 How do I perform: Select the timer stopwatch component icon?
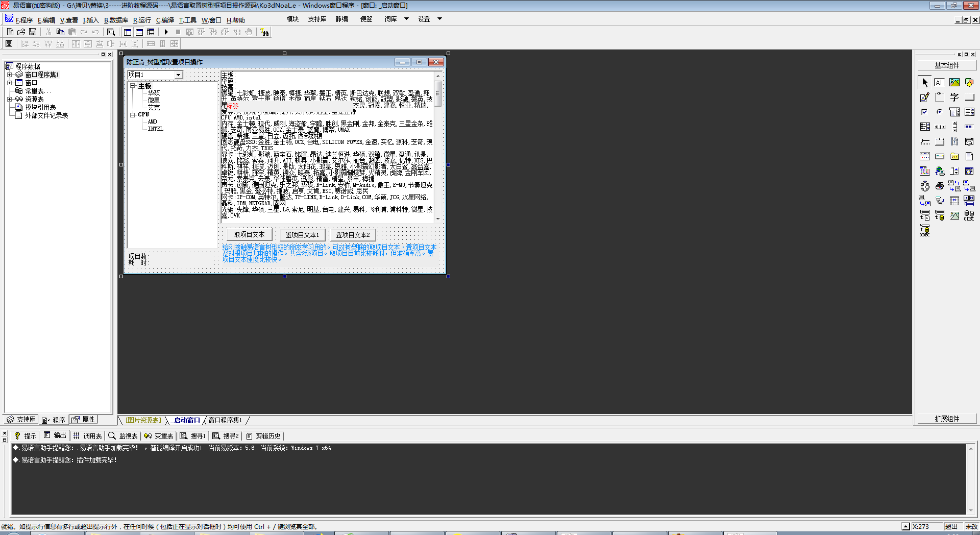coord(925,186)
